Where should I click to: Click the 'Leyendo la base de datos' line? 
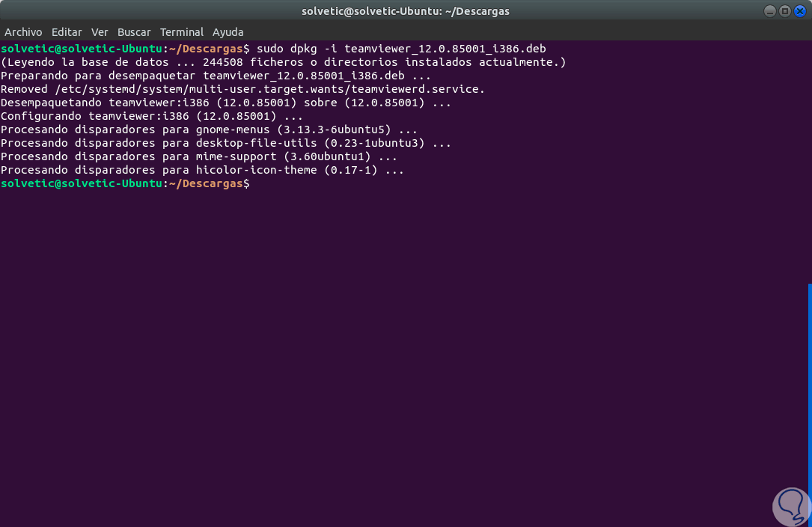284,62
